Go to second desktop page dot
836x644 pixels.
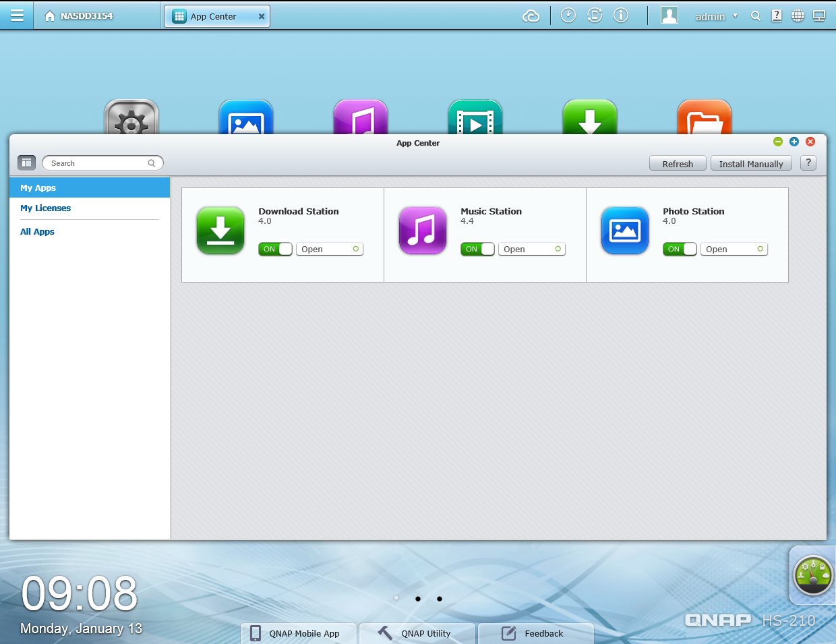[x=418, y=598]
